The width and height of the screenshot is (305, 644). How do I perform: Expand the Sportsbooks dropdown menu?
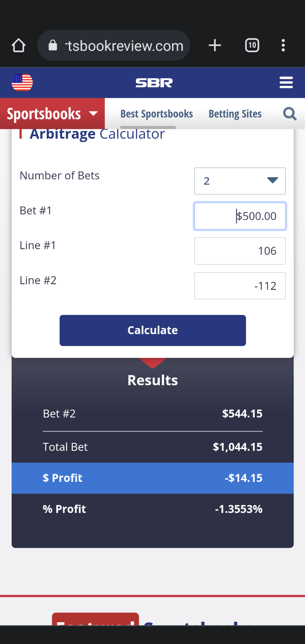[x=52, y=114]
